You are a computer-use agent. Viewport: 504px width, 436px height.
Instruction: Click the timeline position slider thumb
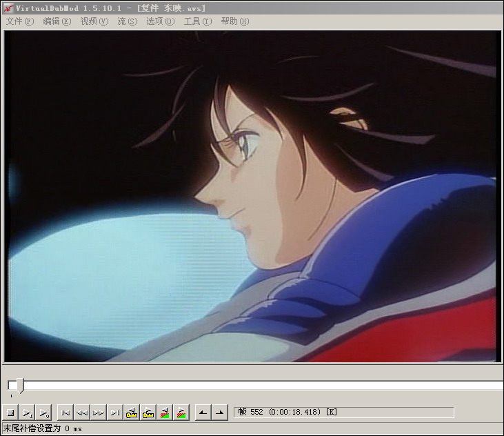tap(20, 385)
